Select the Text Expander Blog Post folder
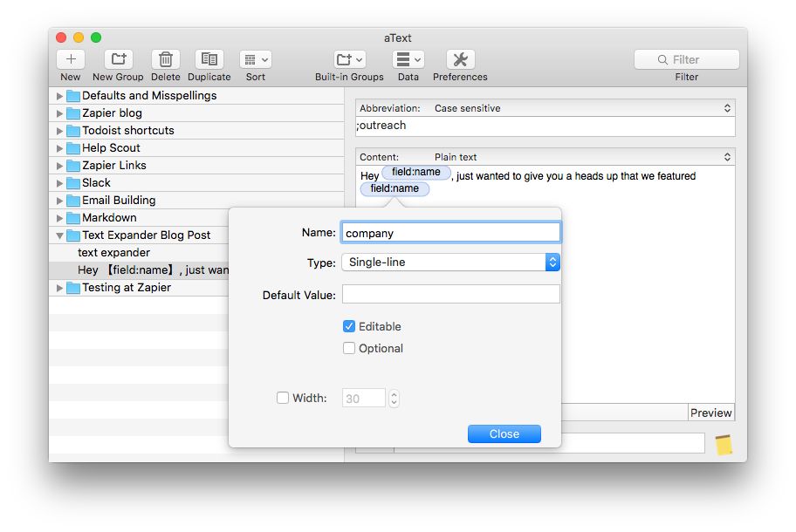The width and height of the screenshot is (796, 532). [139, 235]
